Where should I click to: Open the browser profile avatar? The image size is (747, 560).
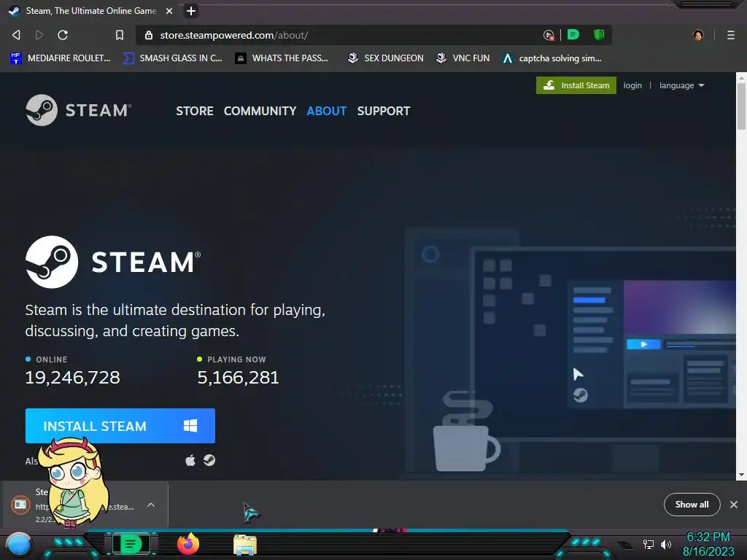point(698,35)
